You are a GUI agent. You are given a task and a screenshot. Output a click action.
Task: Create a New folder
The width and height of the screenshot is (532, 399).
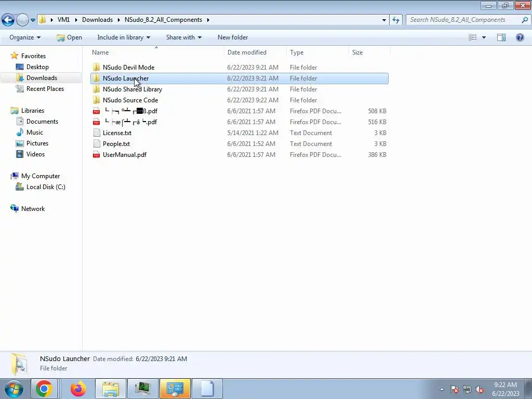233,37
